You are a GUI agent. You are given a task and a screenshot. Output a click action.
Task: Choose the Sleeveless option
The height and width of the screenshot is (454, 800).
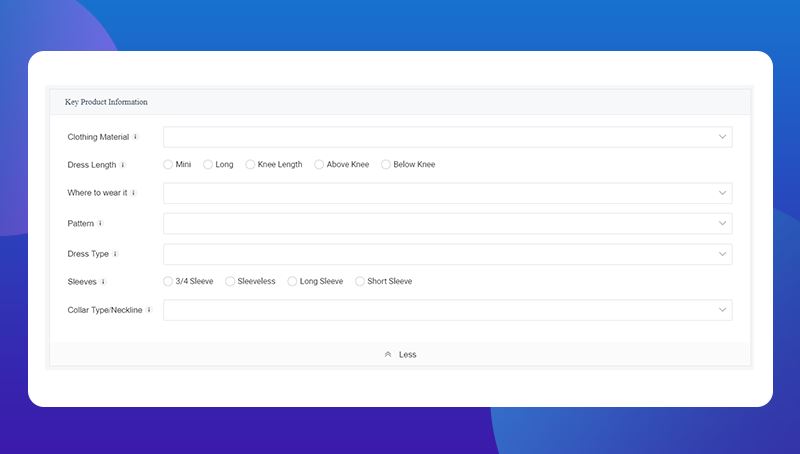coord(230,281)
